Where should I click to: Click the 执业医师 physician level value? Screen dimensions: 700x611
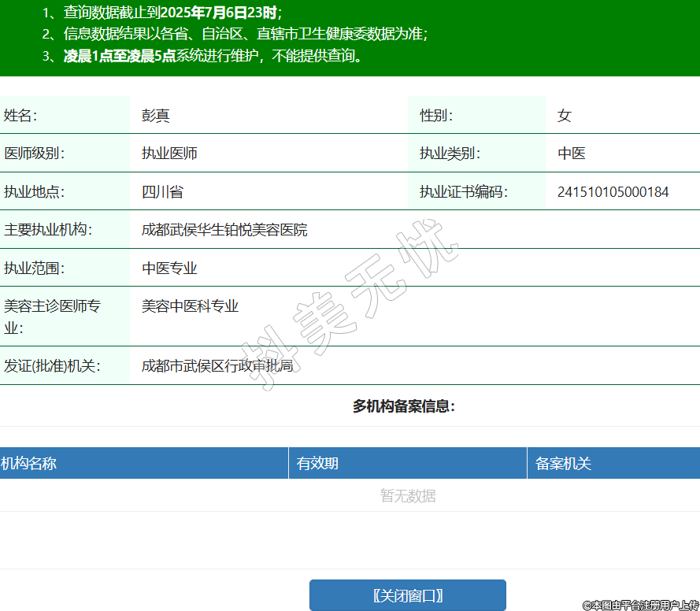tap(169, 154)
